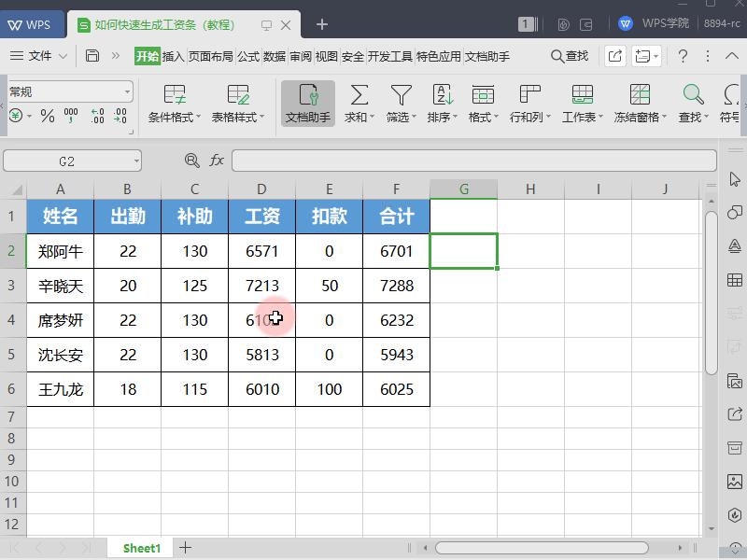Screen dimensions: 747x560
Task: Click the horizontal scrollbar thumb
Action: [542, 548]
